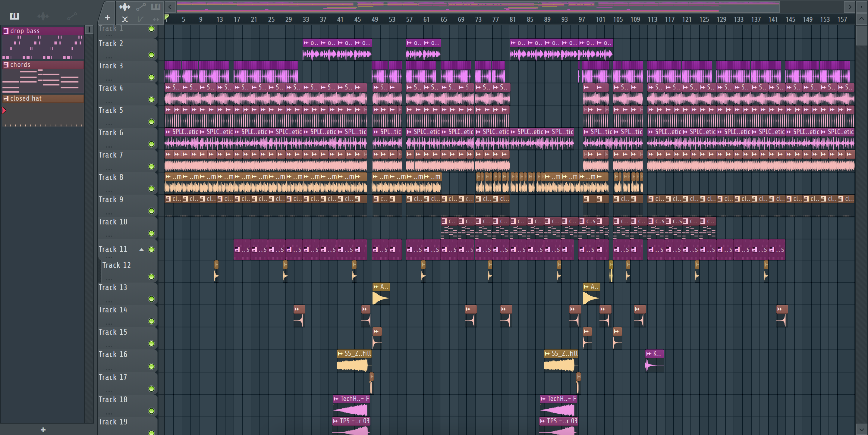The height and width of the screenshot is (435, 868).
Task: Select the Track 4 header
Action: (127, 94)
